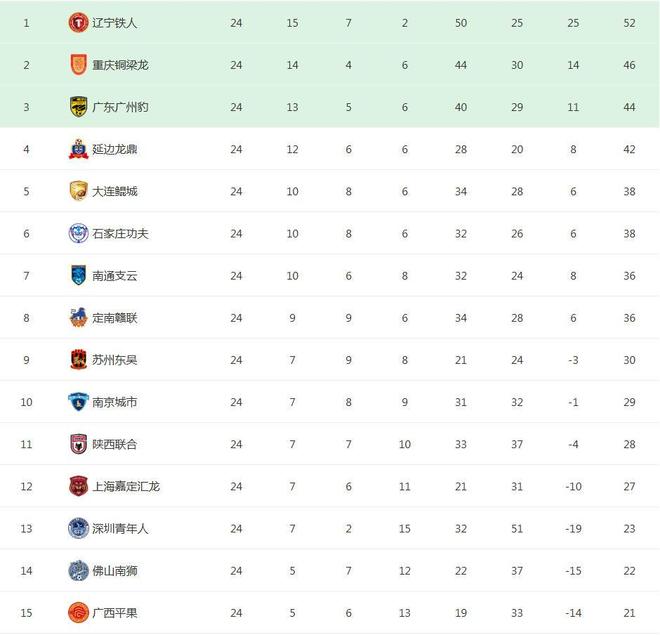The image size is (660, 635).
Task: Click the 大连鲲城 team crest
Action: 78,191
